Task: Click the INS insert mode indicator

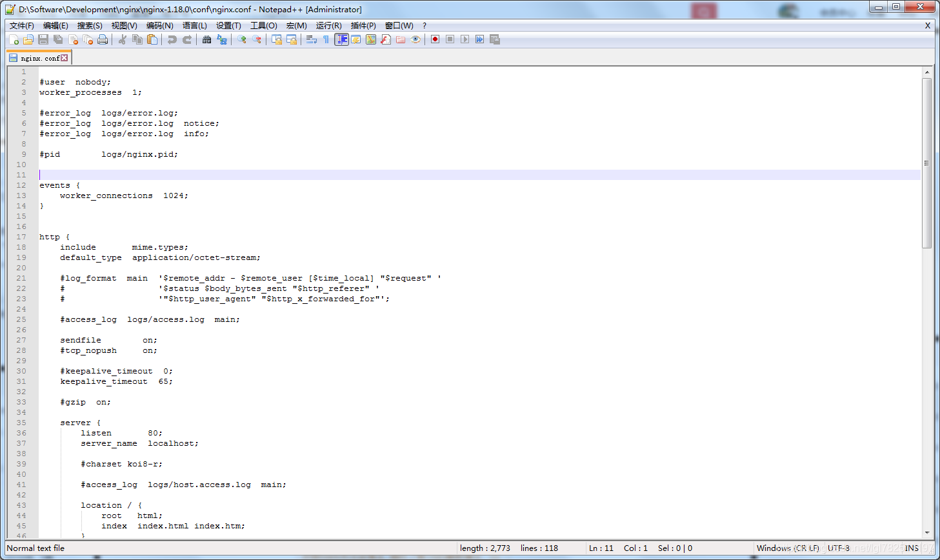Action: pos(912,548)
